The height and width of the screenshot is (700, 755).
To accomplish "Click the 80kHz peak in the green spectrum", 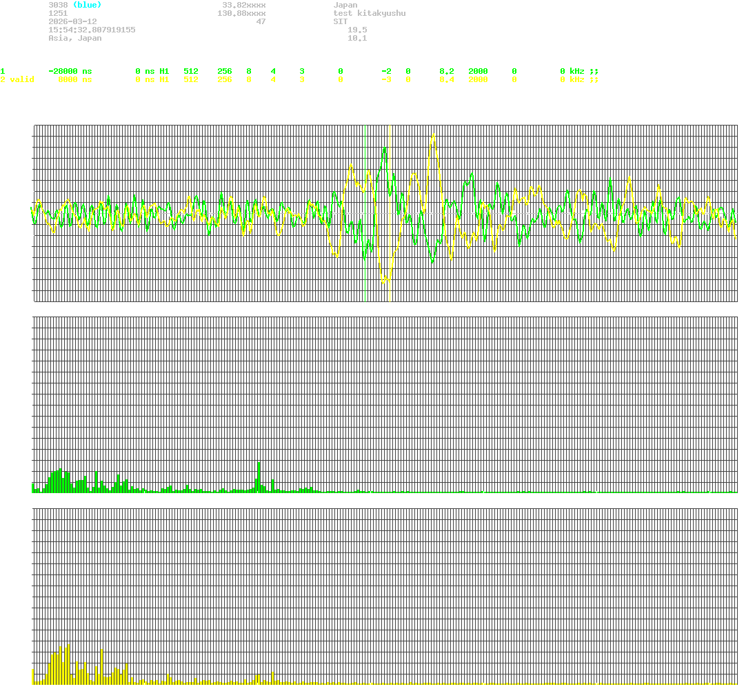I will [259, 476].
